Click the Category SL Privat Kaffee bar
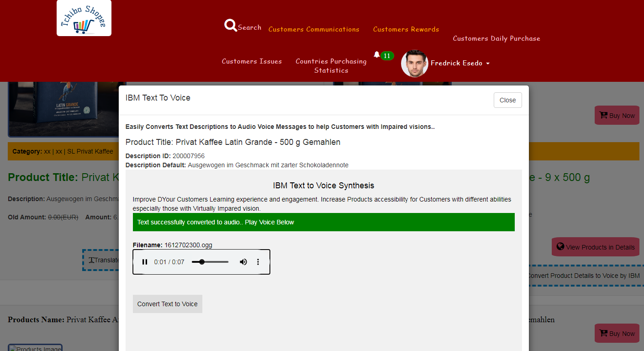Screen dimensions: 644x351 (x=63, y=151)
